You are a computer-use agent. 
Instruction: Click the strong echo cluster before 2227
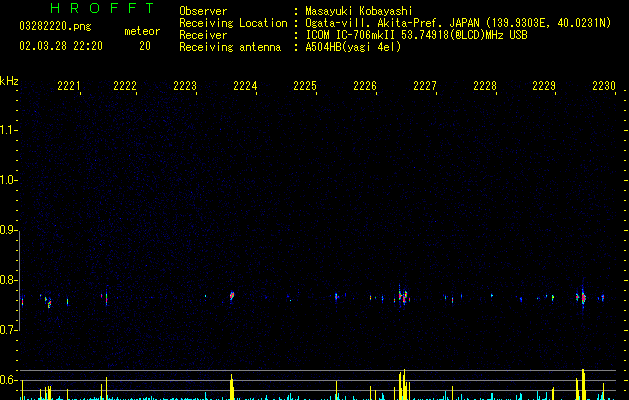click(403, 297)
